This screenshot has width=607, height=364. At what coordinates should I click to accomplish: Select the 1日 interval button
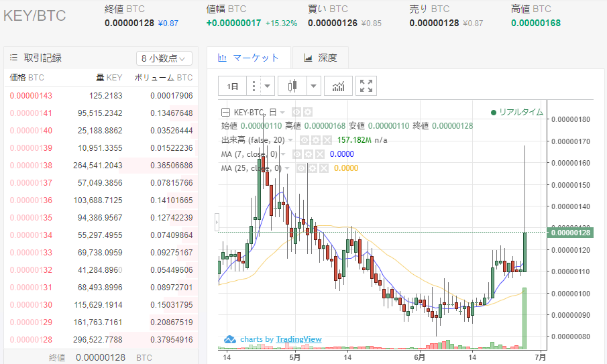click(x=232, y=86)
